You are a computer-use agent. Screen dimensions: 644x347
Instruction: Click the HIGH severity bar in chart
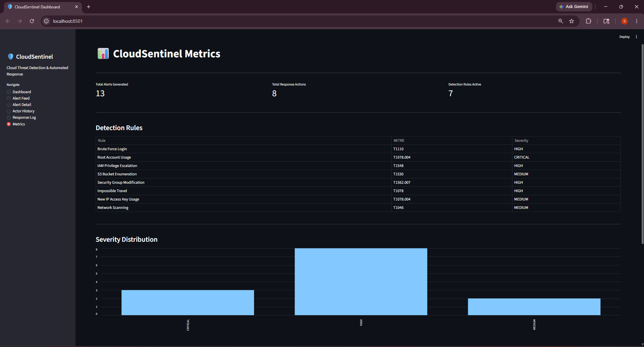point(361,282)
